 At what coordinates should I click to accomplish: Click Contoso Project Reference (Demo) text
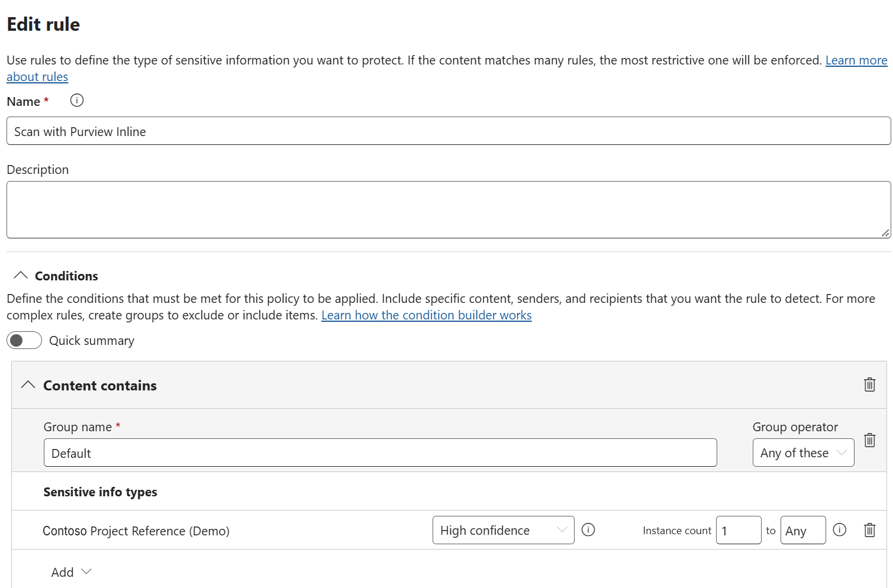pos(136,531)
